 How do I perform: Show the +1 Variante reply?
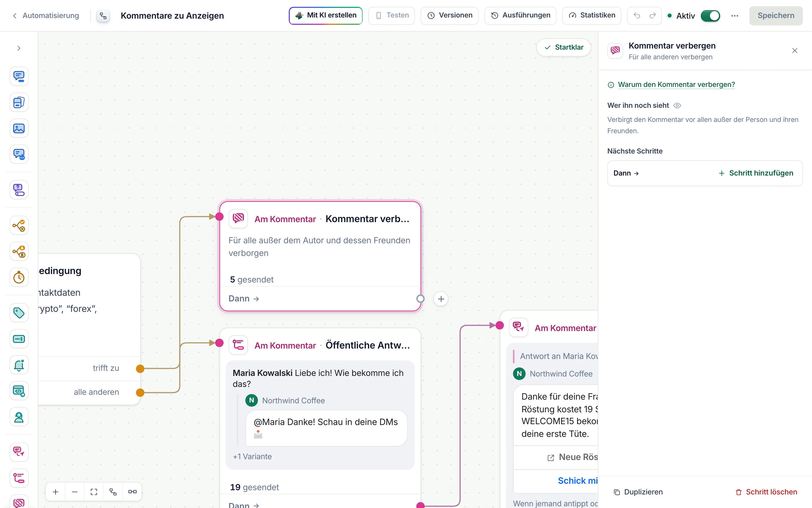252,457
